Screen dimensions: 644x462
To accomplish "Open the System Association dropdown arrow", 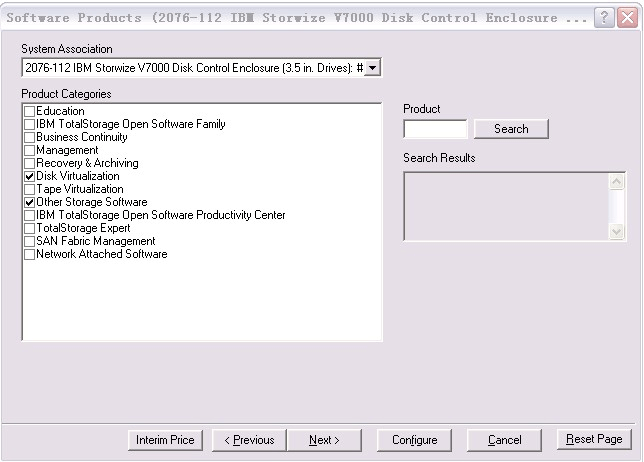I will point(373,68).
